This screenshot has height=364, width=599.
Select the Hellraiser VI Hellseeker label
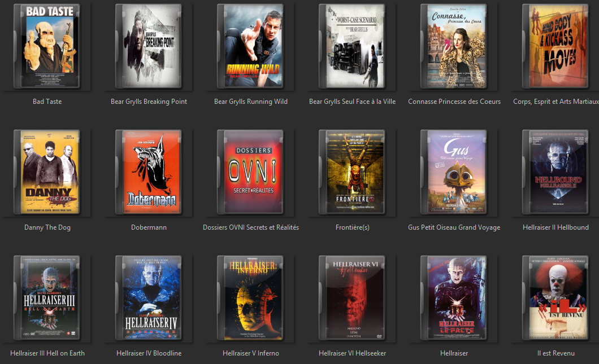click(x=352, y=353)
